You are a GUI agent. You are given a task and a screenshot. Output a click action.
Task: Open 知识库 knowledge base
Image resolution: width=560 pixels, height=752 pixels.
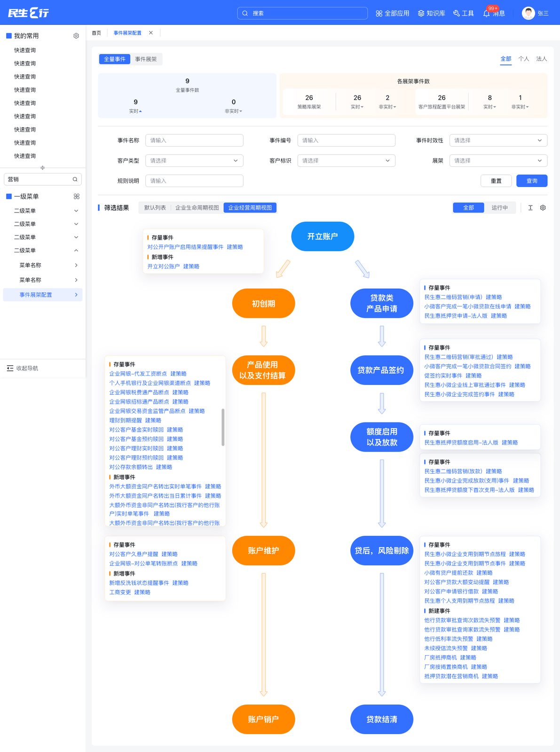[x=431, y=13]
